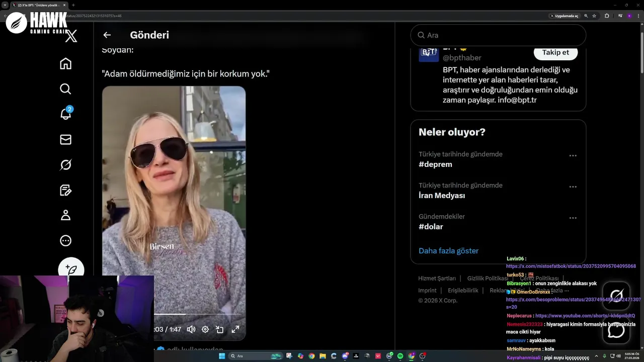Open the Explore search icon in sidebar
The height and width of the screenshot is (362, 644).
pyautogui.click(x=65, y=89)
